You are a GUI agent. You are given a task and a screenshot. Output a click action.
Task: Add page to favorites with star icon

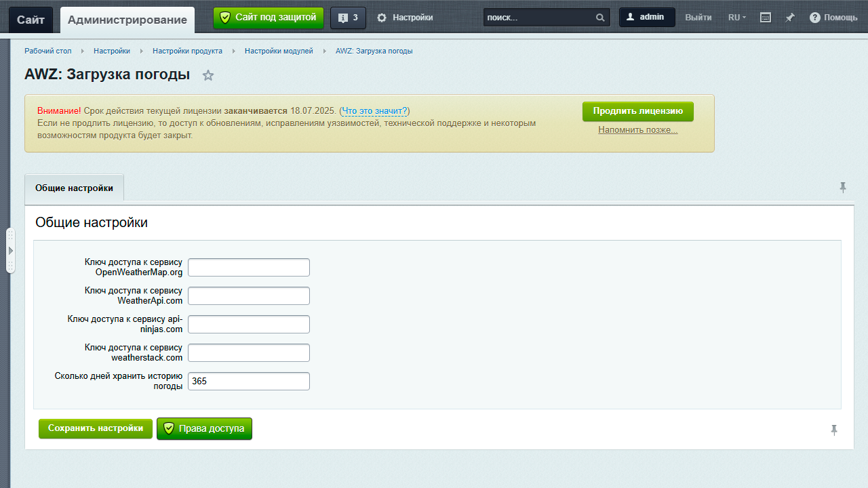click(x=208, y=76)
